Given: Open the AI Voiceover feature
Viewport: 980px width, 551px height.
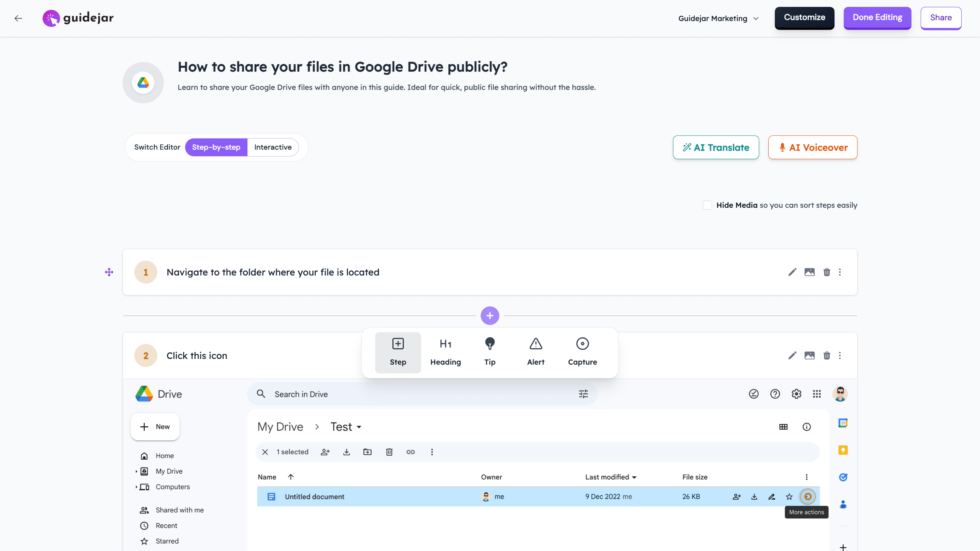Looking at the screenshot, I should 812,147.
